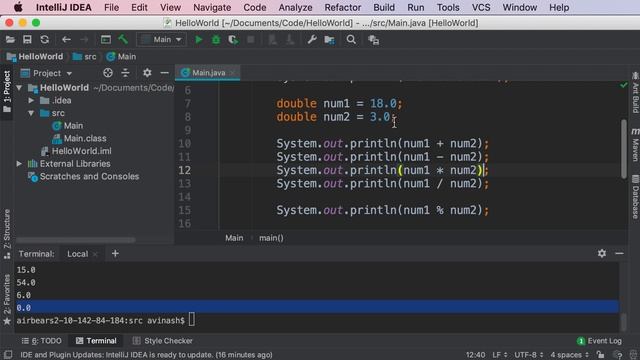Toggle the read-only lock icon in status bar
640x360 pixels.
(600, 355)
